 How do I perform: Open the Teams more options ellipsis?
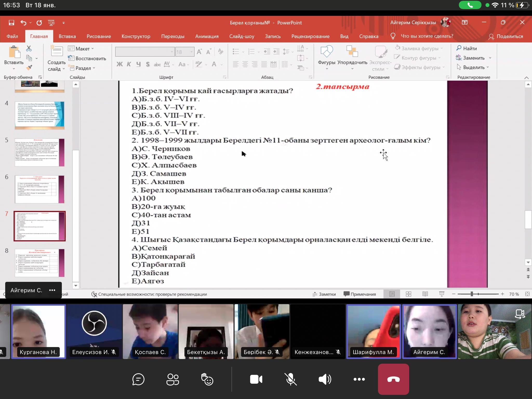[359, 380]
